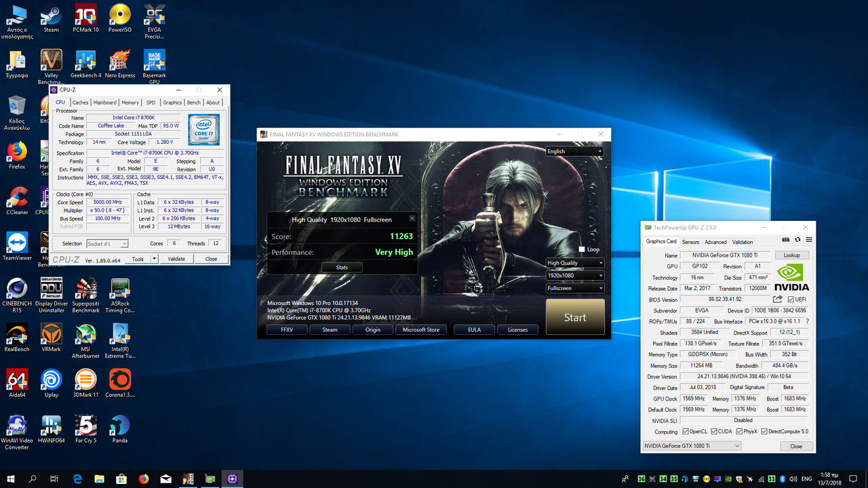Open the 1920x1080 resolution dropdown
This screenshot has width=868, height=488.
click(x=574, y=275)
